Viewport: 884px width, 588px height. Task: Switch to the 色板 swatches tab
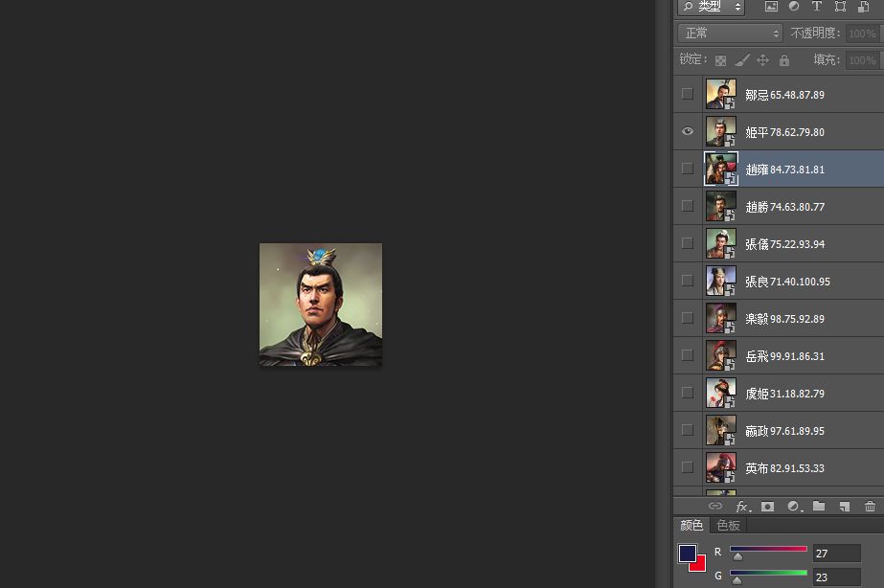click(728, 526)
